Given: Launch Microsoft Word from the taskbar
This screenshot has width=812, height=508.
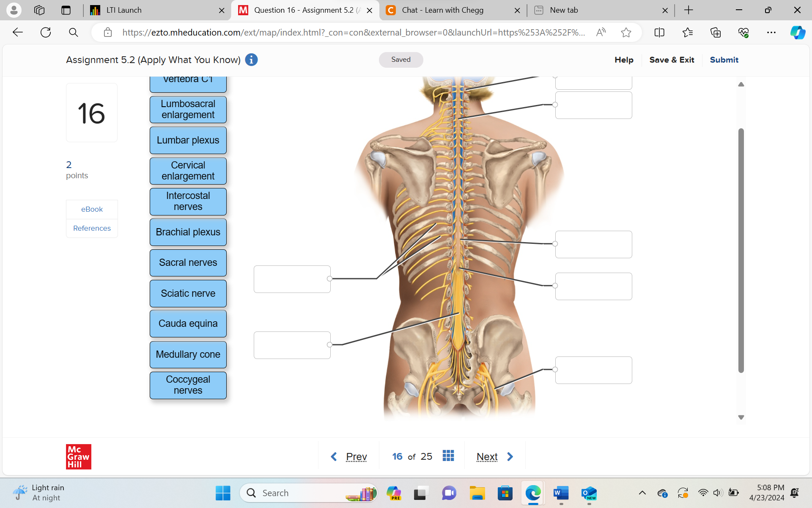Looking at the screenshot, I should click(x=561, y=493).
